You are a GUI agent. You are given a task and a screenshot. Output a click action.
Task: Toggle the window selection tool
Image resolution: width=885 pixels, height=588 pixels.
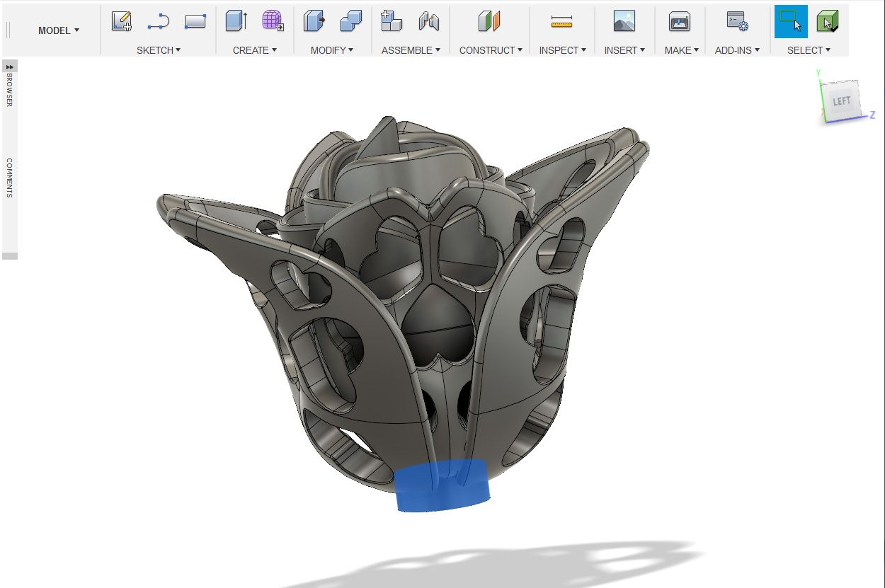pyautogui.click(x=790, y=22)
